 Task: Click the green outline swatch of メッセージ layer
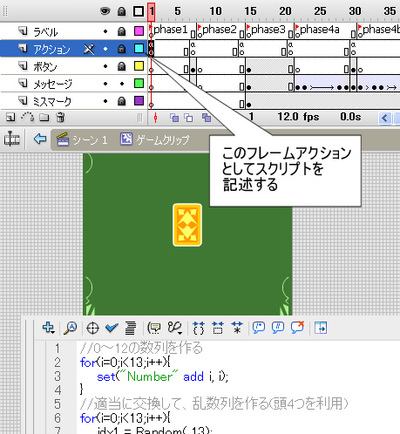click(x=139, y=83)
